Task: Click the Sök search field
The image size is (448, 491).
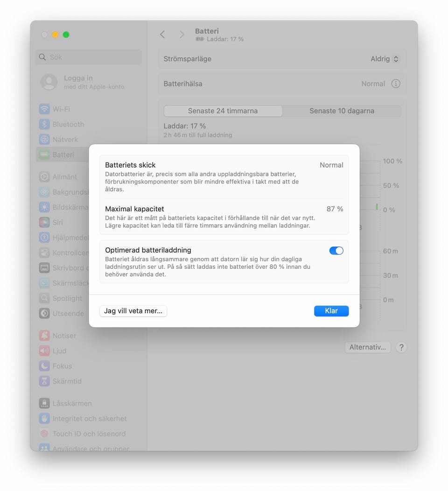Action: (89, 57)
